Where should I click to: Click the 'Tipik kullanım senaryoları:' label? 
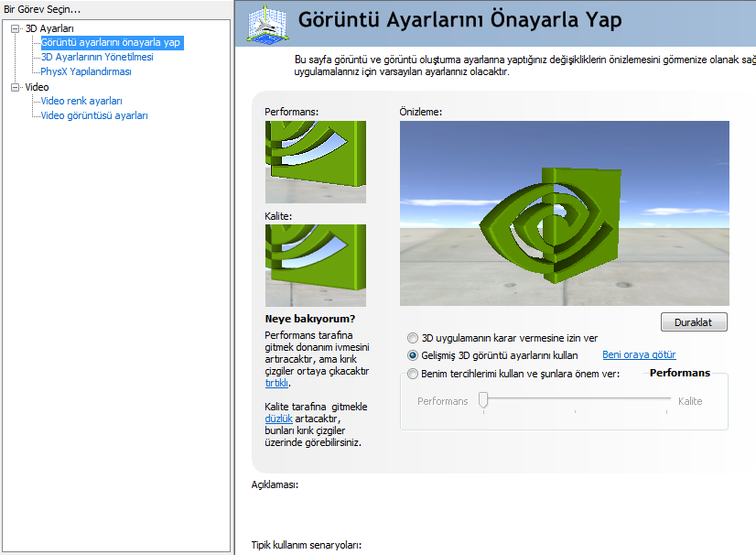(307, 545)
